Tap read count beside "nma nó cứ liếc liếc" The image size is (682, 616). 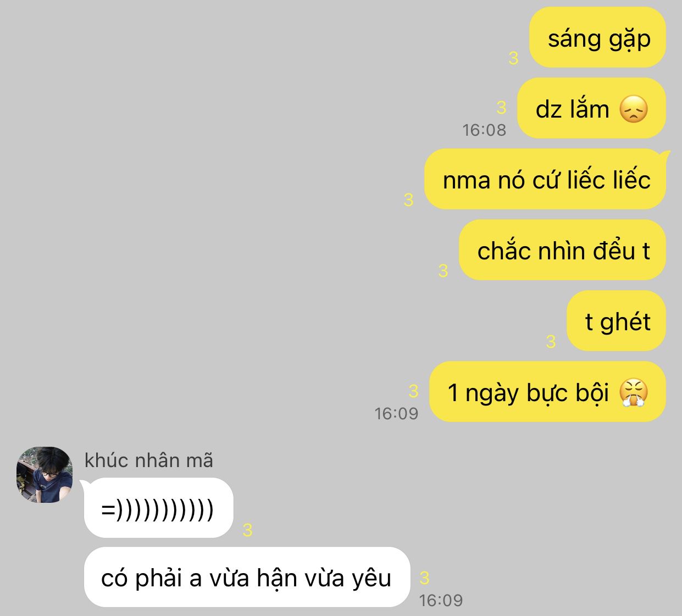click(408, 199)
